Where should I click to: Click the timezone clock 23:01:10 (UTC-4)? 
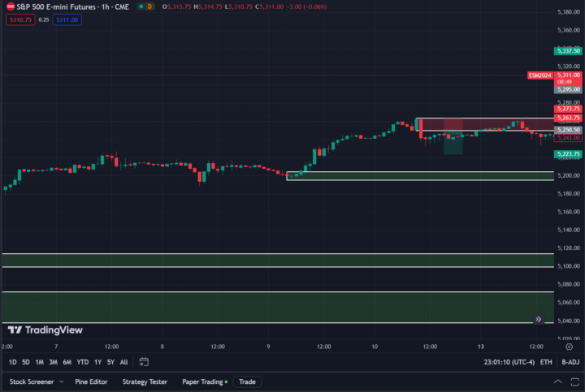coord(509,362)
